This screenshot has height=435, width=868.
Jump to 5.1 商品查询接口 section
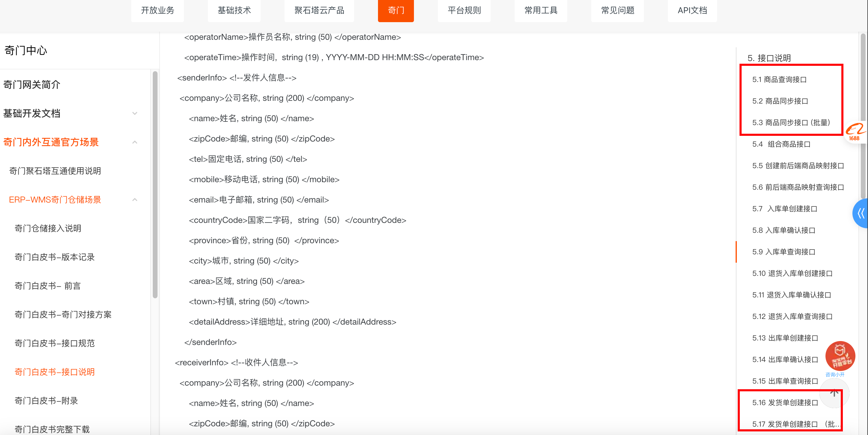[779, 80]
